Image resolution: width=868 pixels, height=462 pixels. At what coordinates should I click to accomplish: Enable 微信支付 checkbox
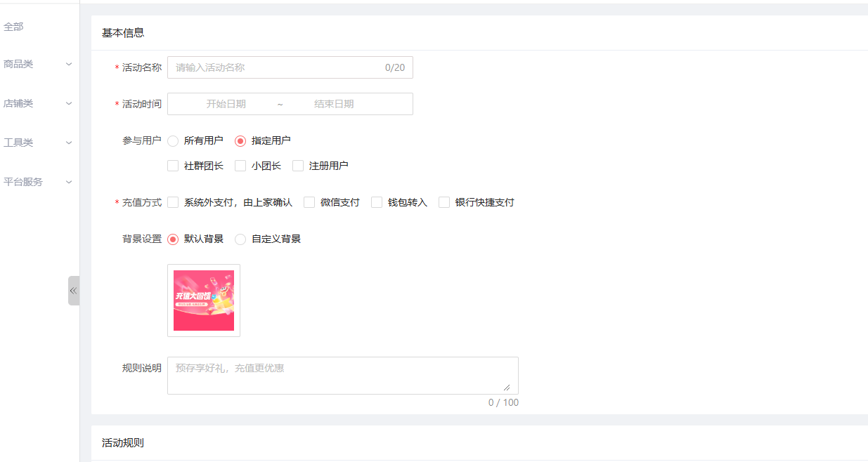[309, 203]
